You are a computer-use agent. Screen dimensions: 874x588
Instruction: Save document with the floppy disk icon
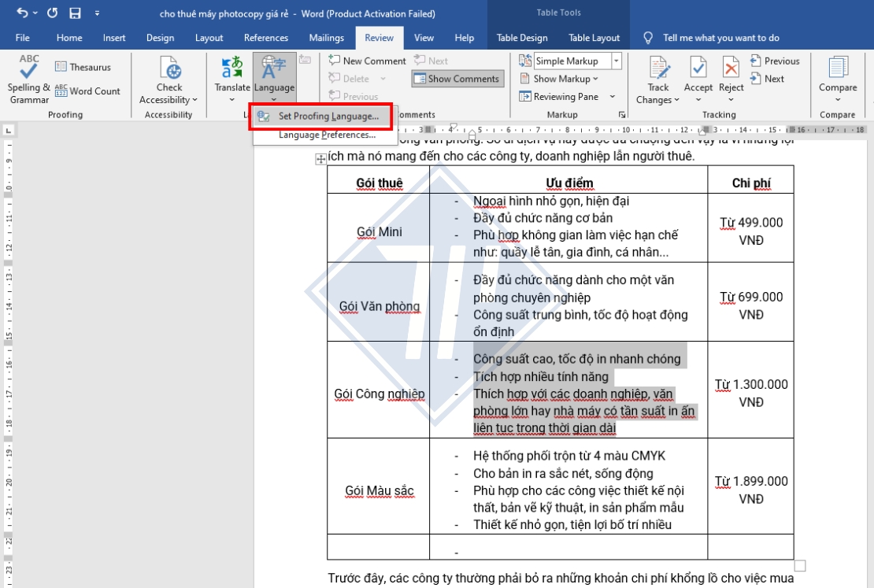75,13
